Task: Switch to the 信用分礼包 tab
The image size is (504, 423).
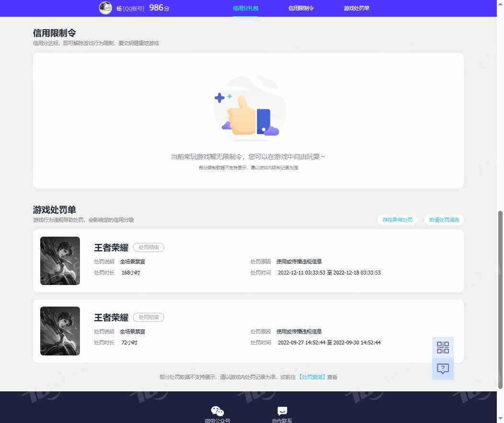Action: coord(246,8)
